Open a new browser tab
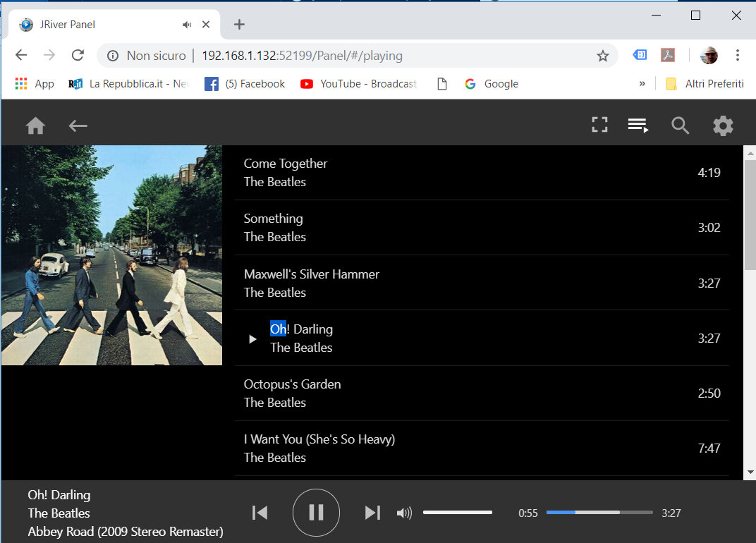The width and height of the screenshot is (756, 543). coord(239,24)
